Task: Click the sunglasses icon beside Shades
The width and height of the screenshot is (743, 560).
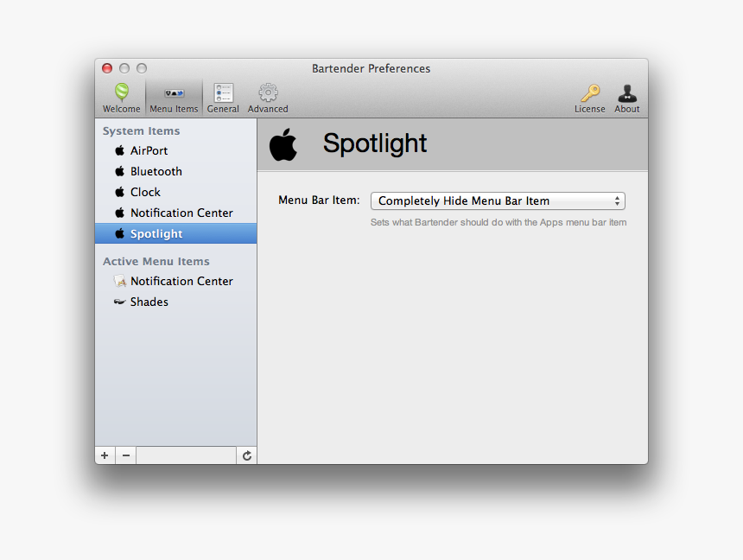Action: point(119,302)
